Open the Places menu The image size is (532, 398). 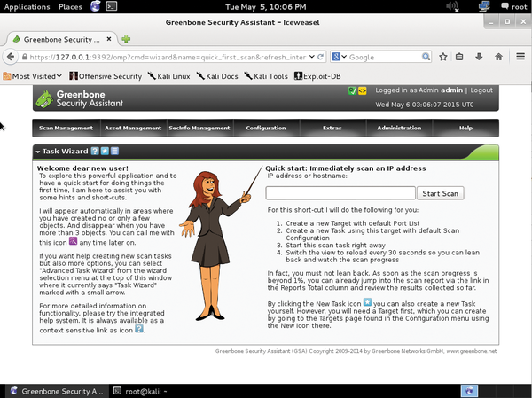pyautogui.click(x=70, y=7)
